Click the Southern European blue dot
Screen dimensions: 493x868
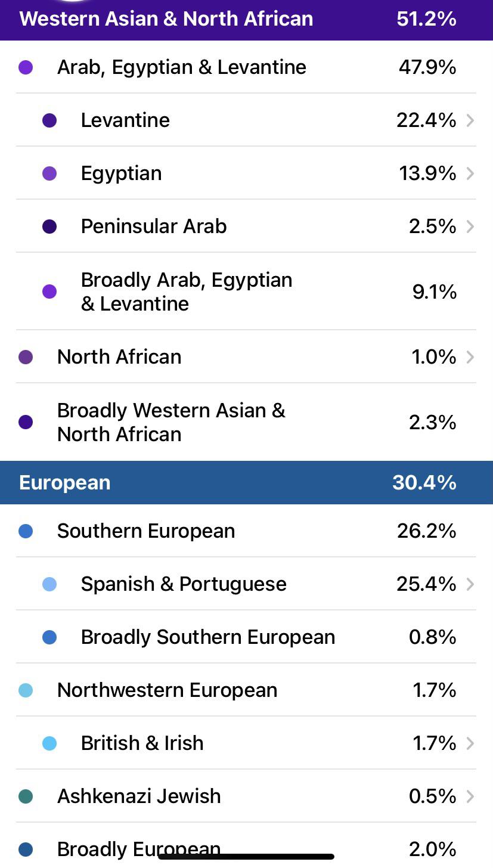pyautogui.click(x=26, y=531)
